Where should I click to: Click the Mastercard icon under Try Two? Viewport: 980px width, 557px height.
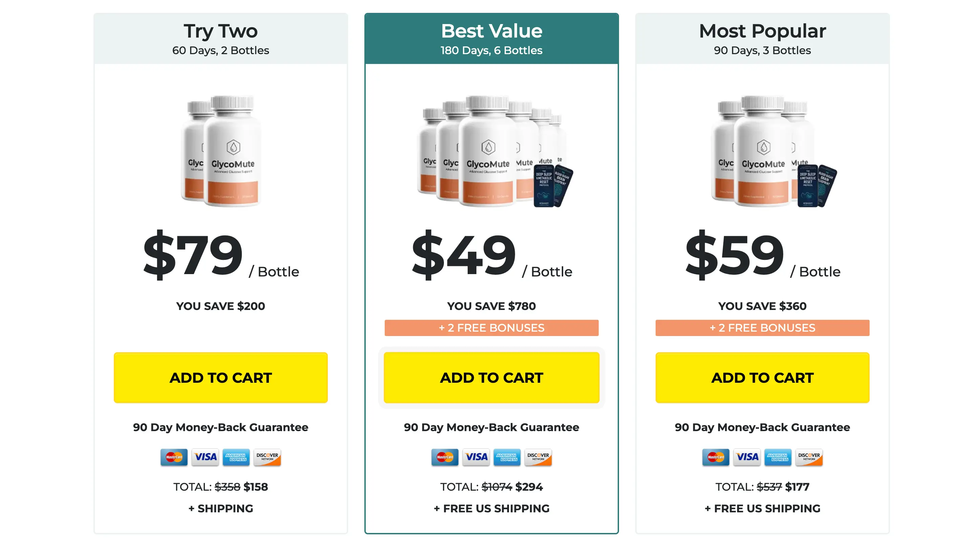click(174, 457)
